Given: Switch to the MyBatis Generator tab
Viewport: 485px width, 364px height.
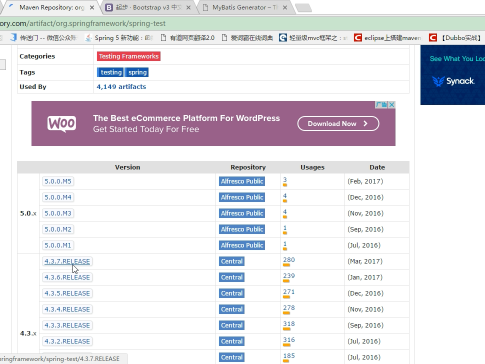Looking at the screenshot, I should coord(245,7).
